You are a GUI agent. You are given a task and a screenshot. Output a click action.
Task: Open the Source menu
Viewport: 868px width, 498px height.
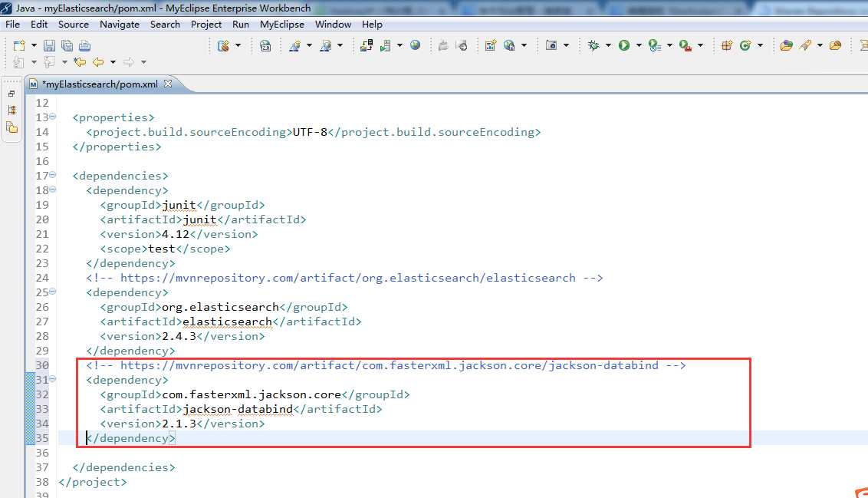pyautogui.click(x=74, y=25)
